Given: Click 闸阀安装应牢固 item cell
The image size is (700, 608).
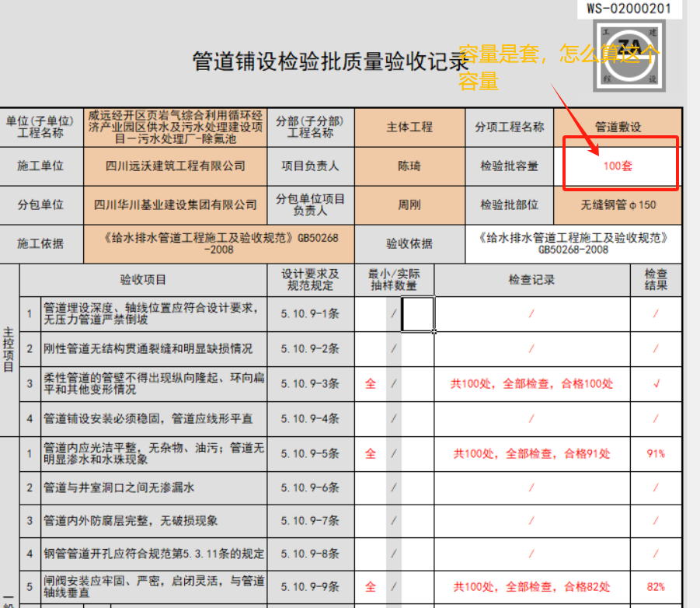Looking at the screenshot, I should [x=154, y=587].
